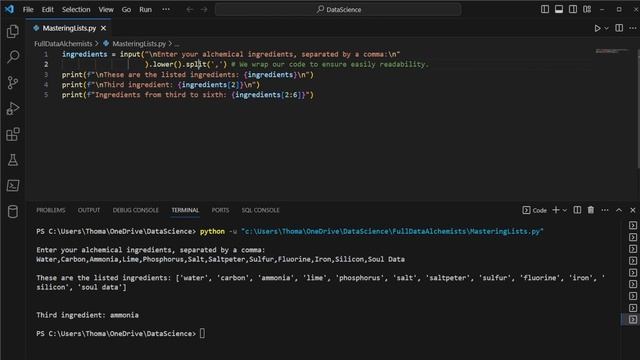Open the File menu
The width and height of the screenshot is (640, 360).
(x=28, y=9)
